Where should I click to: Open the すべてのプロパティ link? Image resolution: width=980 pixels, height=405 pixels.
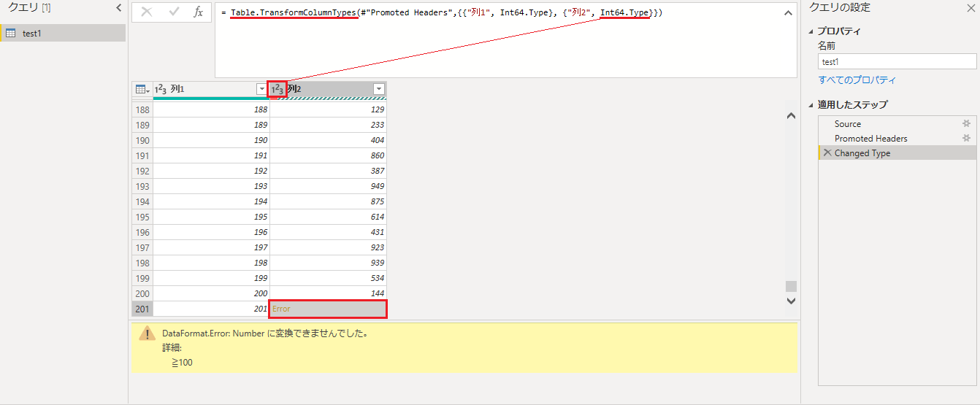coord(857,80)
